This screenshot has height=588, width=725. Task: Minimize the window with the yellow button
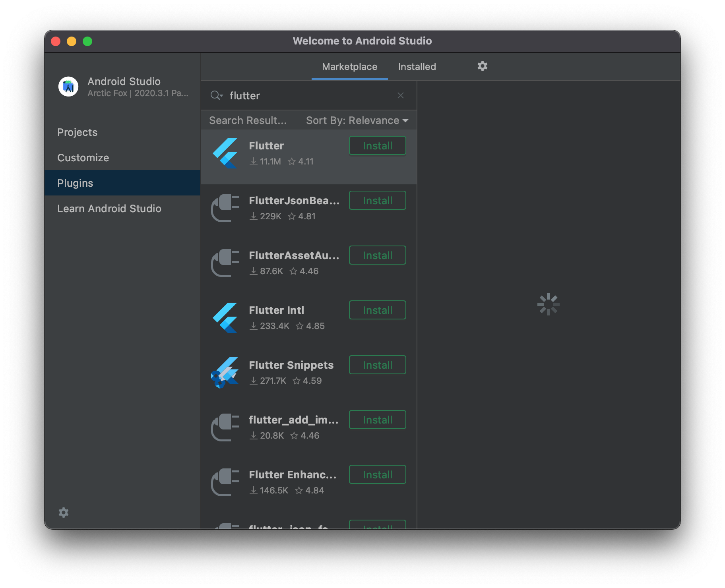(x=72, y=41)
